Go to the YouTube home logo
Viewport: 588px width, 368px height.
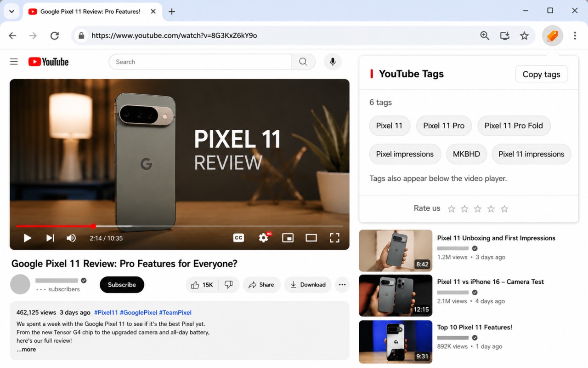click(48, 62)
